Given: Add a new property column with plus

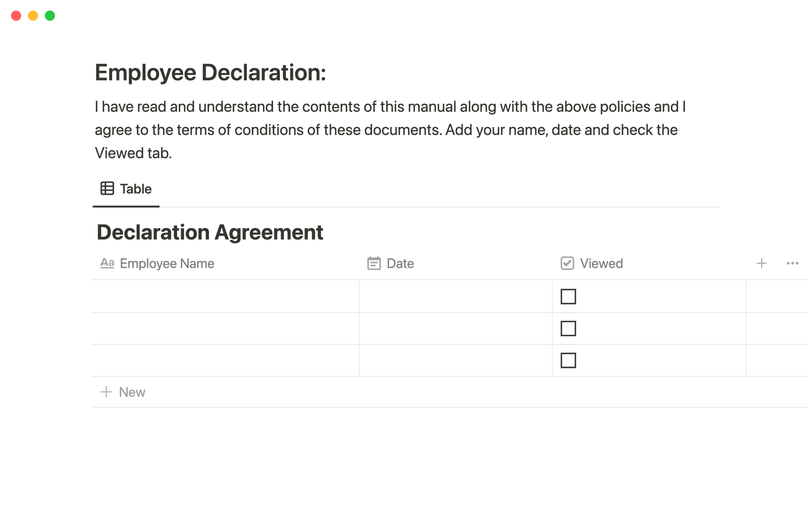Looking at the screenshot, I should (x=761, y=263).
